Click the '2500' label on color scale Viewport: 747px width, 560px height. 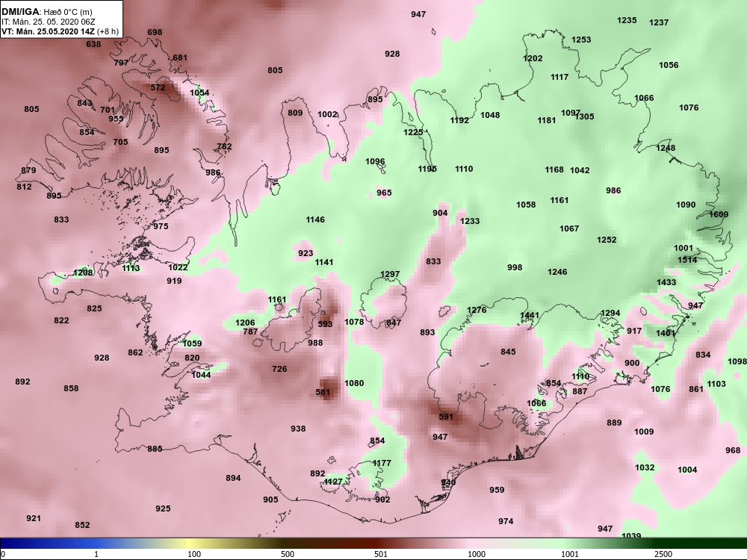663,554
